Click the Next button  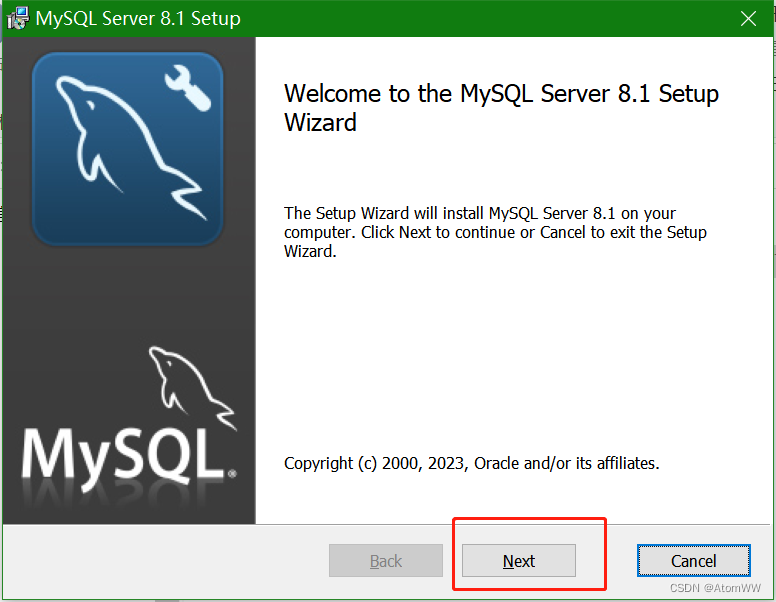[519, 560]
